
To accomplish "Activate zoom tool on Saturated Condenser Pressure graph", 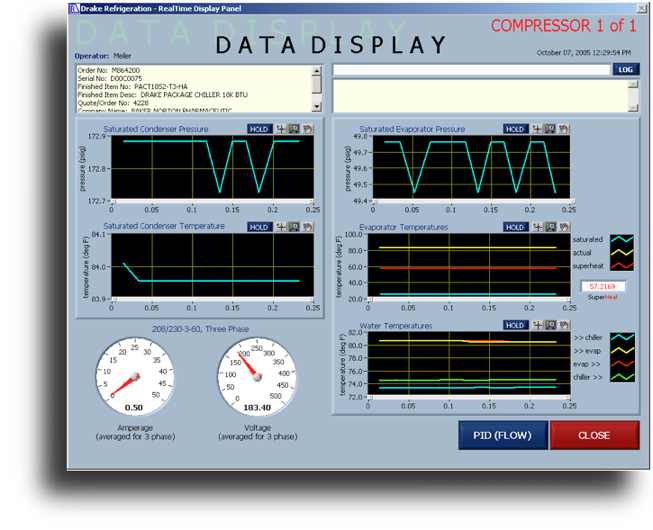I will (x=294, y=129).
